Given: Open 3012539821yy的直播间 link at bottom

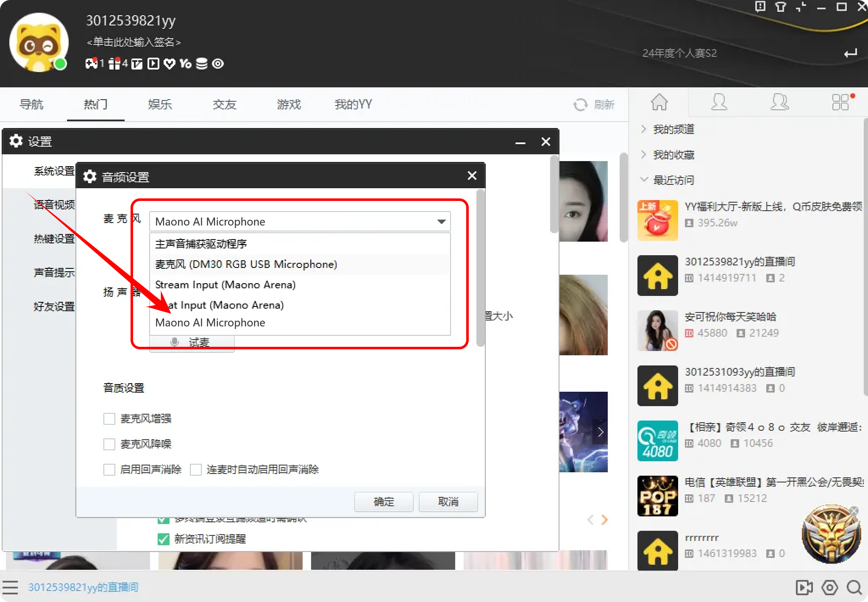Looking at the screenshot, I should point(83,587).
